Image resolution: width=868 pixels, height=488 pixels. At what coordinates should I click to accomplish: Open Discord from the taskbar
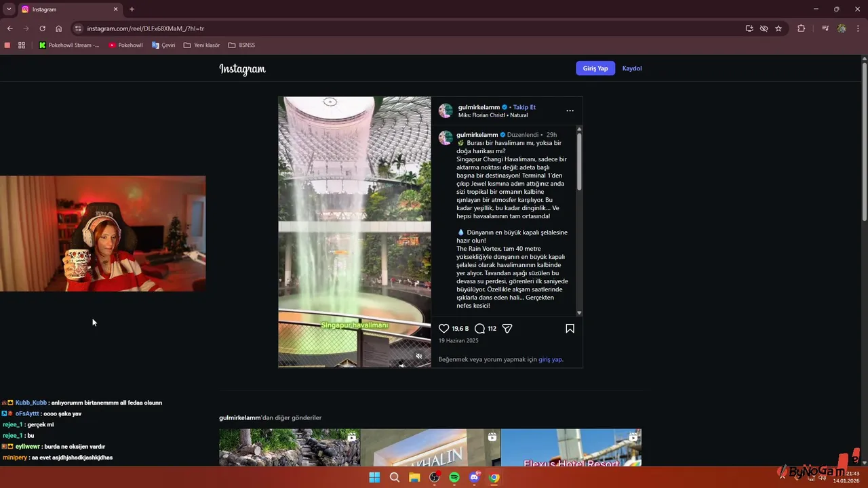pos(475,477)
